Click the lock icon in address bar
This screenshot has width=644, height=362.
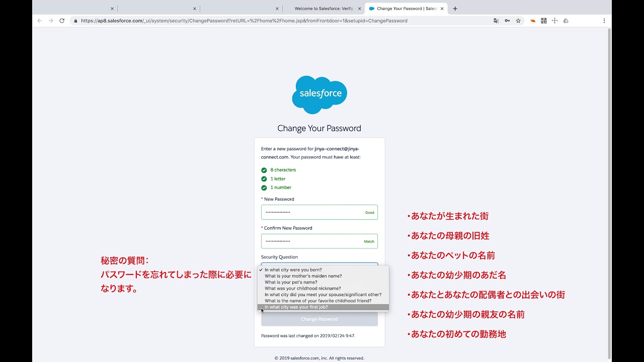75,21
